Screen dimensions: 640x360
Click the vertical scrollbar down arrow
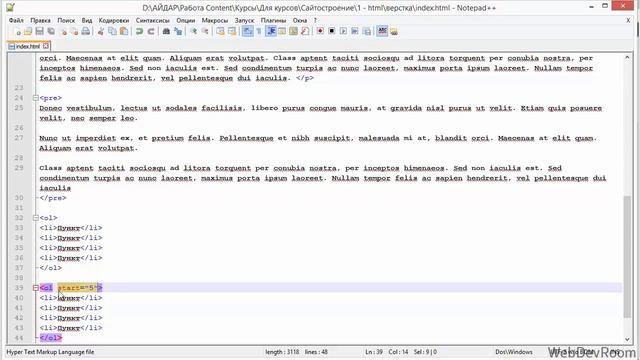coord(627,339)
